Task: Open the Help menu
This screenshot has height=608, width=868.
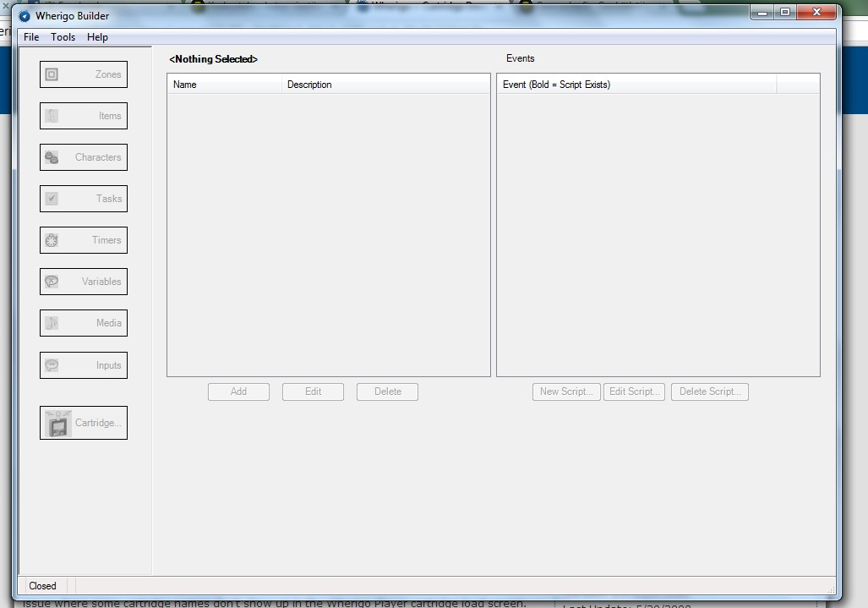Action: click(97, 37)
